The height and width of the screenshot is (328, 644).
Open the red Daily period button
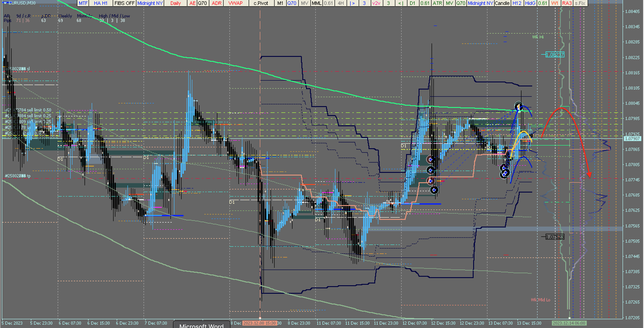click(176, 3)
